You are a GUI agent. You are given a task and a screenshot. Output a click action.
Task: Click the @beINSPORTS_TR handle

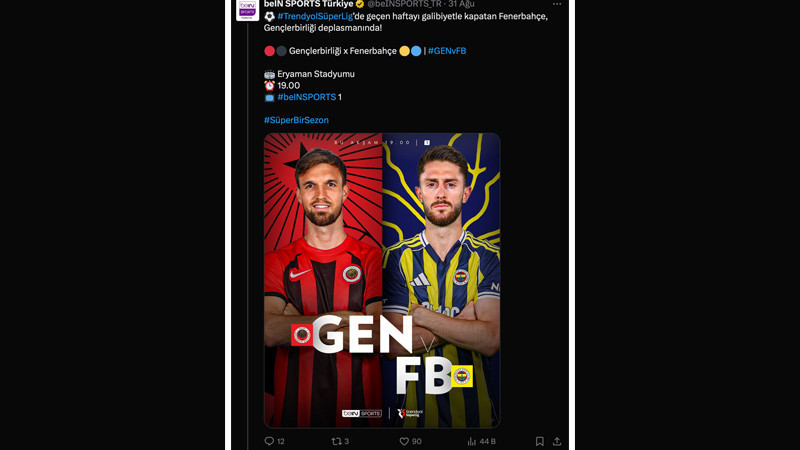(404, 4)
